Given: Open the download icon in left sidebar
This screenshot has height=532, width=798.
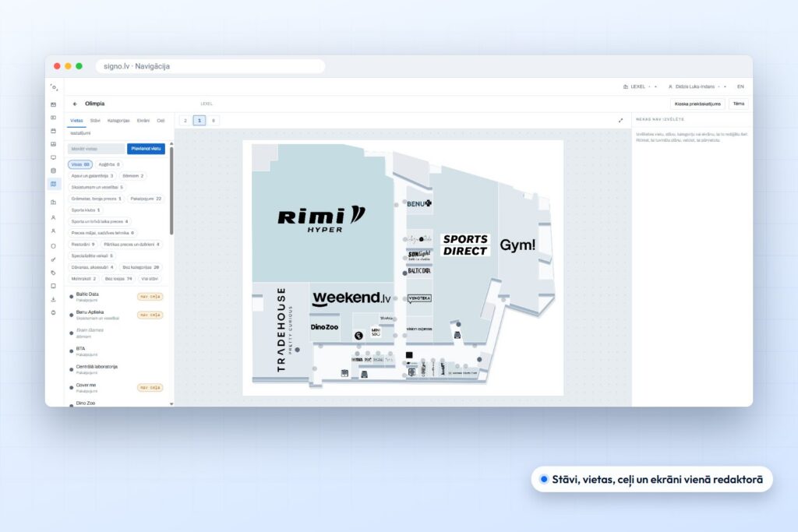Looking at the screenshot, I should pyautogui.click(x=54, y=299).
